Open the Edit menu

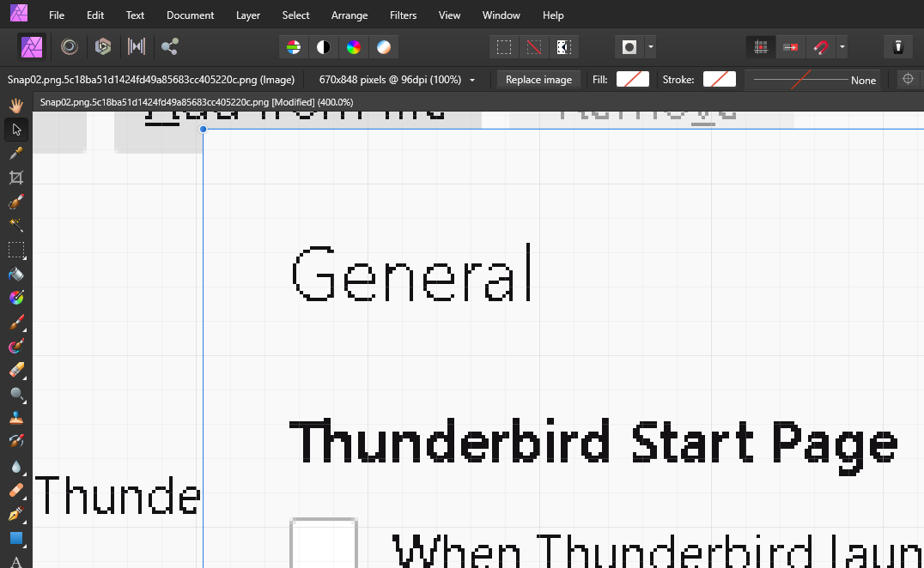coord(94,15)
